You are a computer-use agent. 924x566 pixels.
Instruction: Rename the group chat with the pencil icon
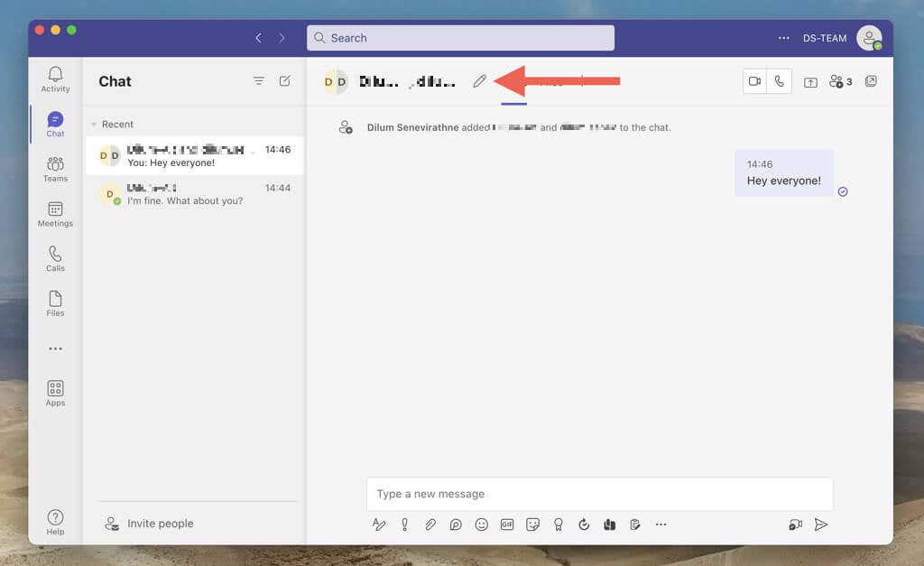479,80
